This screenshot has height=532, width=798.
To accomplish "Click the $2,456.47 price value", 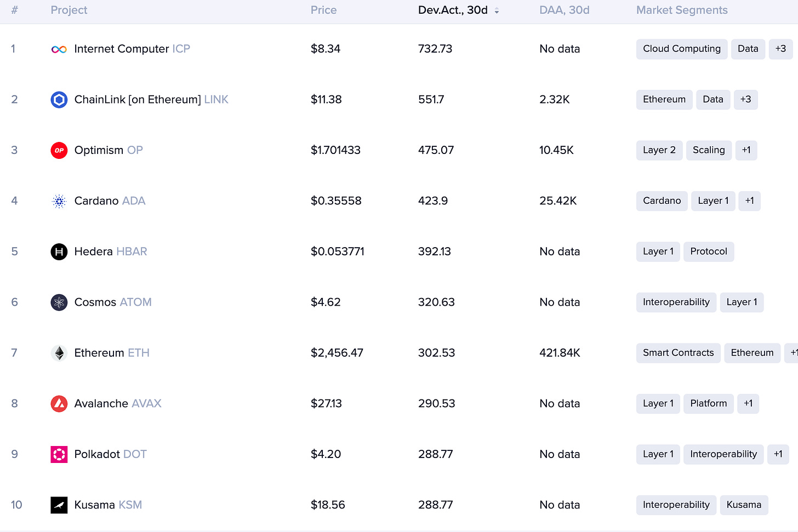I will point(337,353).
